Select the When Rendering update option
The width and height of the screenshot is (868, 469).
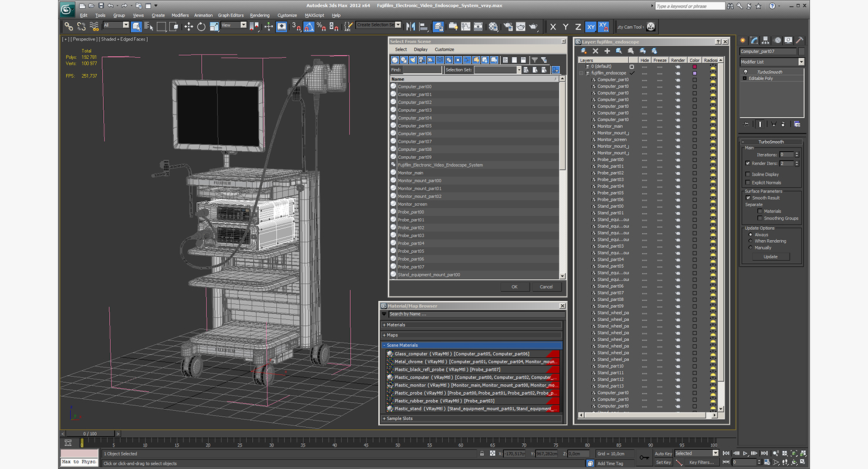751,241
